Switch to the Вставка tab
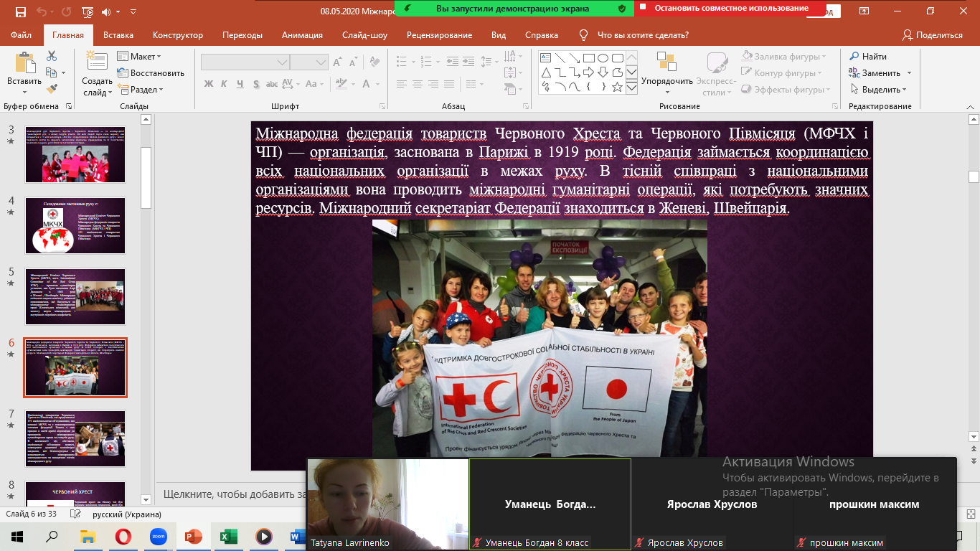This screenshot has width=980, height=551. [118, 35]
